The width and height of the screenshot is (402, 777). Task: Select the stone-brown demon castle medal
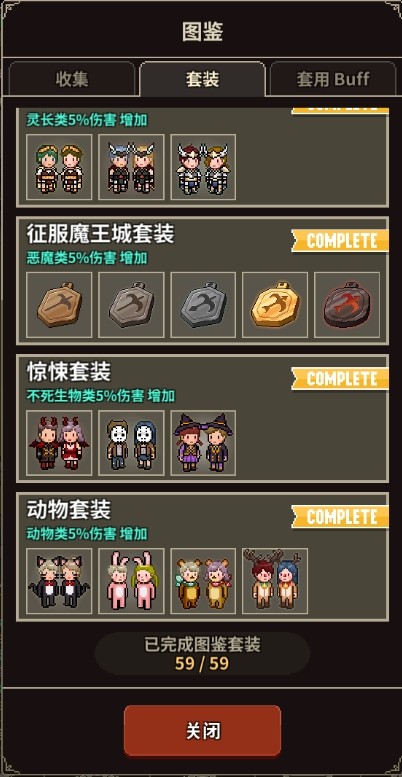click(x=131, y=305)
